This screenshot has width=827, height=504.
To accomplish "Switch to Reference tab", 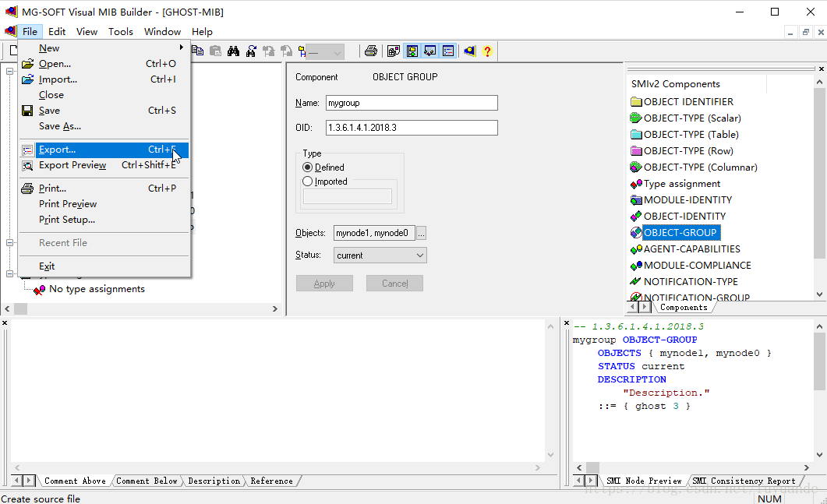I will coord(271,481).
